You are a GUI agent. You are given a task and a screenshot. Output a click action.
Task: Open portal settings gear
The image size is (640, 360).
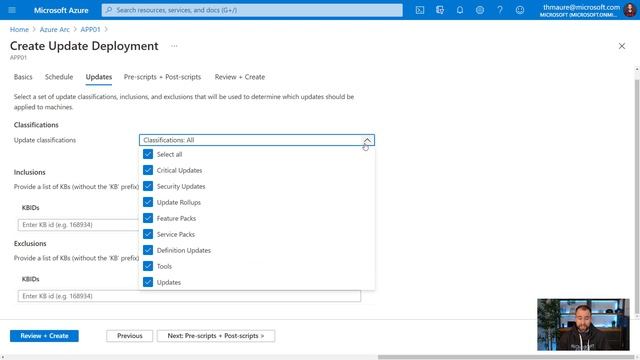pyautogui.click(x=480, y=10)
